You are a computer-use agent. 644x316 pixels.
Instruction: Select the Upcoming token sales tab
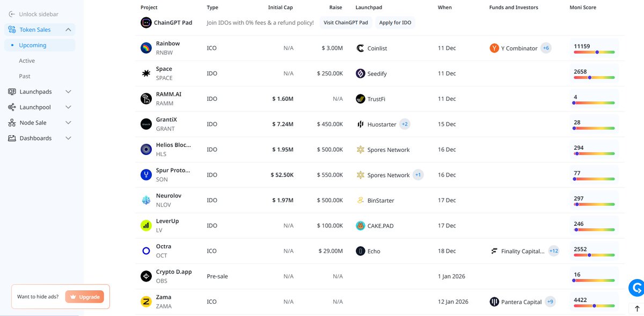click(40, 45)
